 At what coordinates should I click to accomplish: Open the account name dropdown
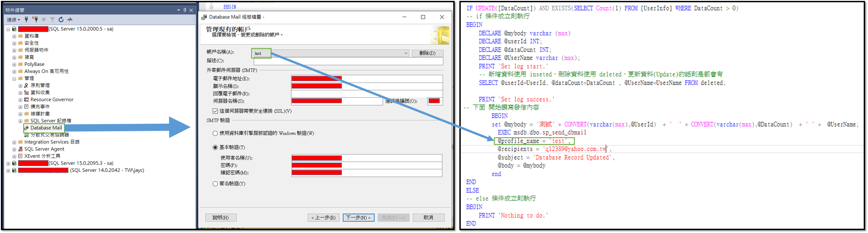click(406, 53)
